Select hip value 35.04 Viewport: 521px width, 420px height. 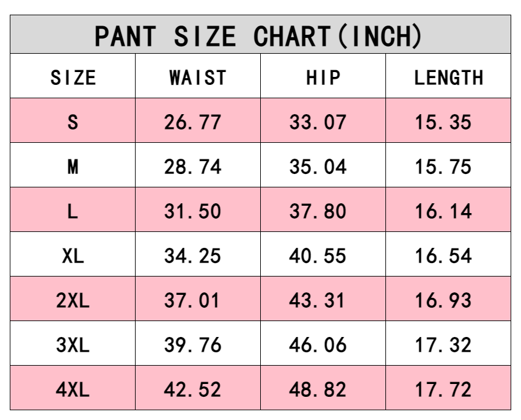point(318,167)
